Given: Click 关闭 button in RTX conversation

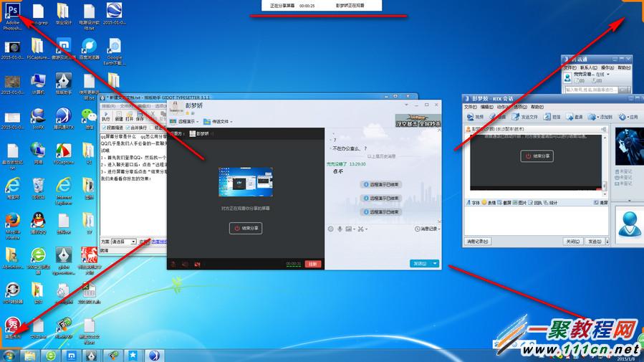Looking at the screenshot, I should point(572,242).
